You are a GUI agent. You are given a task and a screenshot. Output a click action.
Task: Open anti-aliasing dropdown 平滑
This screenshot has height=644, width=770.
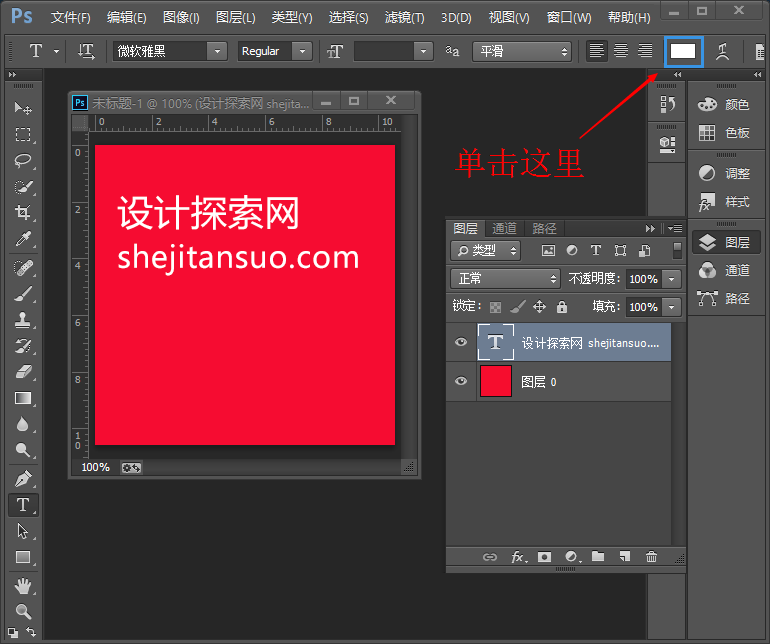(522, 51)
